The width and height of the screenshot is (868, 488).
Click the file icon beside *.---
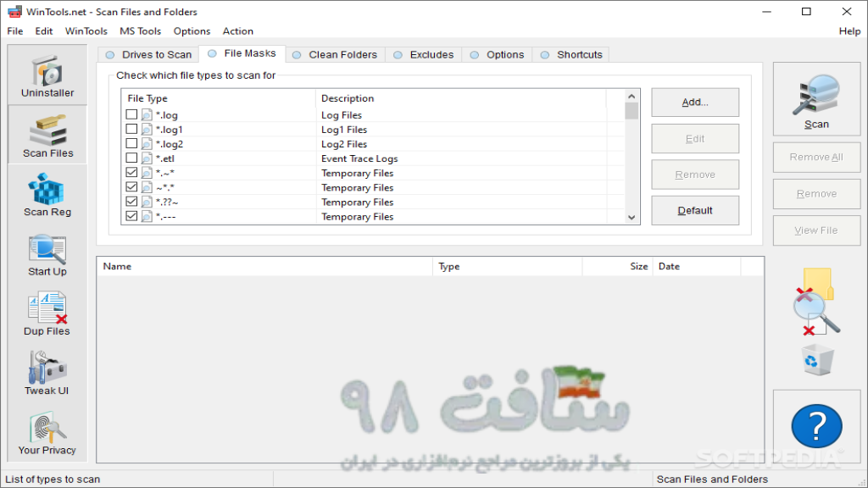coord(147,216)
